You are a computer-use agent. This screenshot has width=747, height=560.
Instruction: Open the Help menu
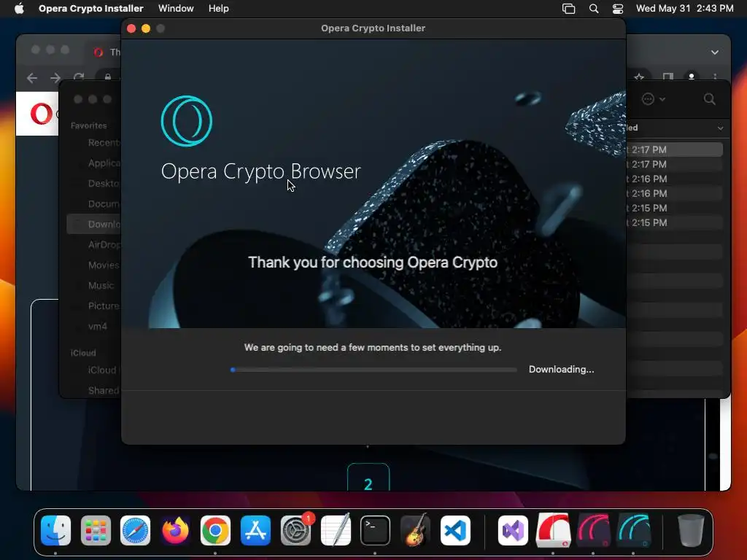219,9
